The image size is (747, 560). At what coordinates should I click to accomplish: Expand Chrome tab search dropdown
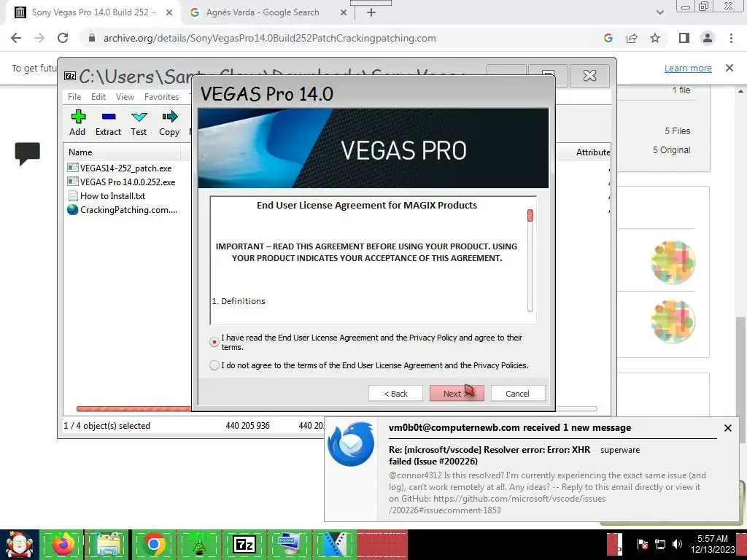[x=659, y=12]
